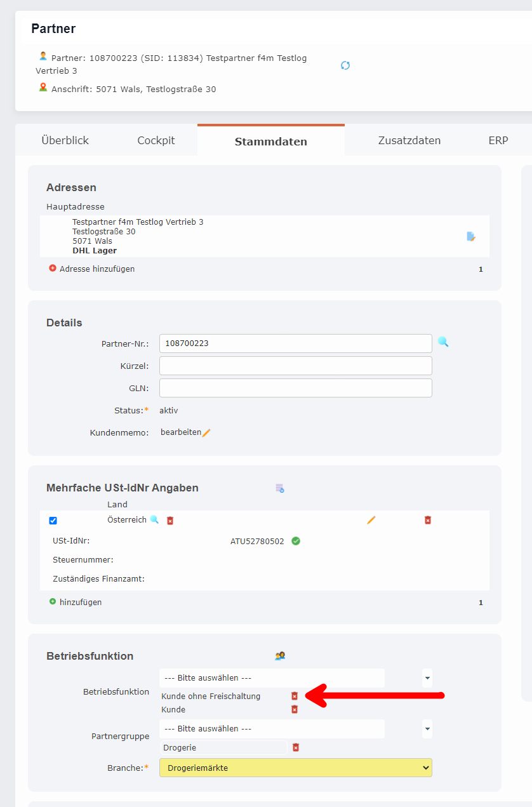This screenshot has height=807, width=532.
Task: Open partner search via magnifier next to Partner-Nr.
Action: 443,342
